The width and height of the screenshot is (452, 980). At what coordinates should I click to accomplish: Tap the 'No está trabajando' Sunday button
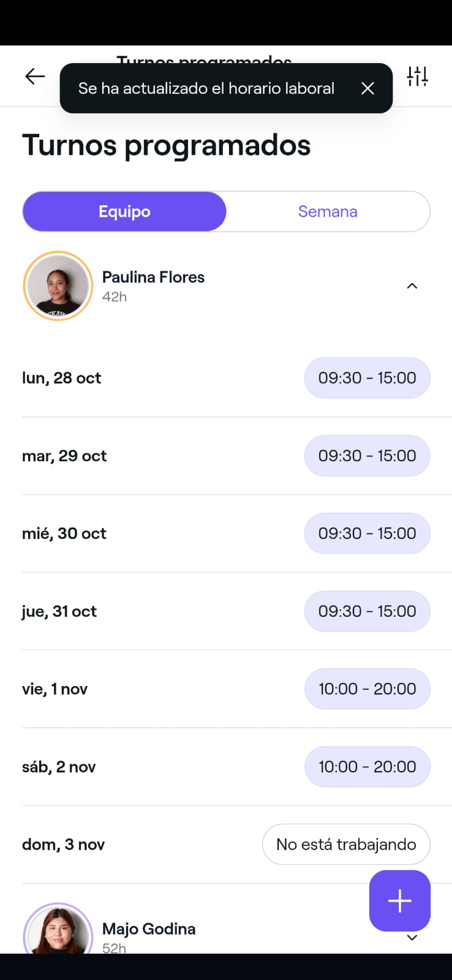click(346, 845)
